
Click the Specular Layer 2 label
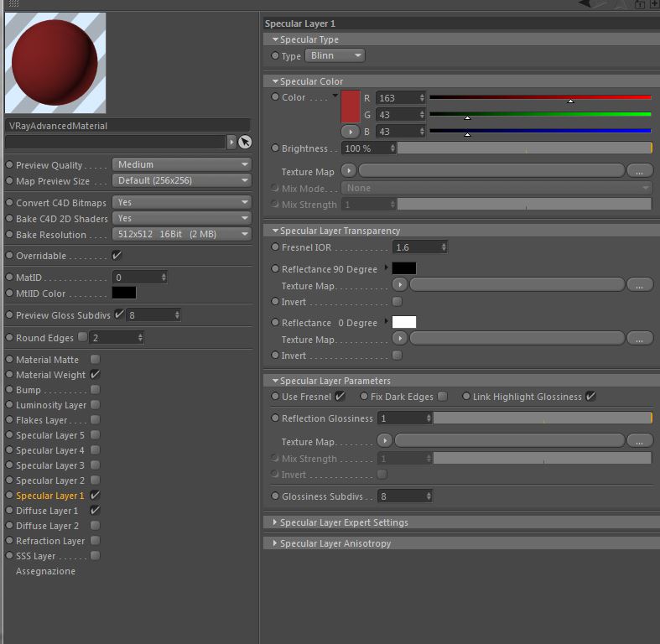click(50, 480)
